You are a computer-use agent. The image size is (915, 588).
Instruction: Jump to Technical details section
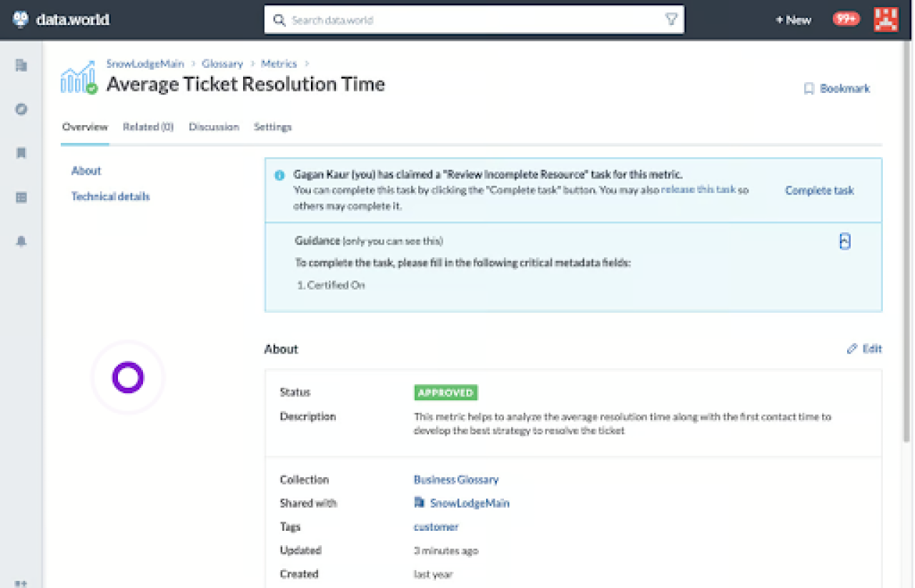click(x=111, y=196)
